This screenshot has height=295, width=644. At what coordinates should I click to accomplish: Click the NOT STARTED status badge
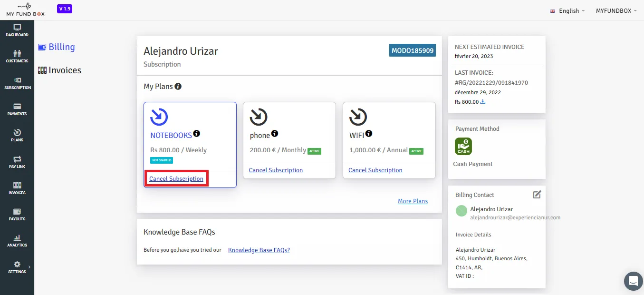pos(162,160)
